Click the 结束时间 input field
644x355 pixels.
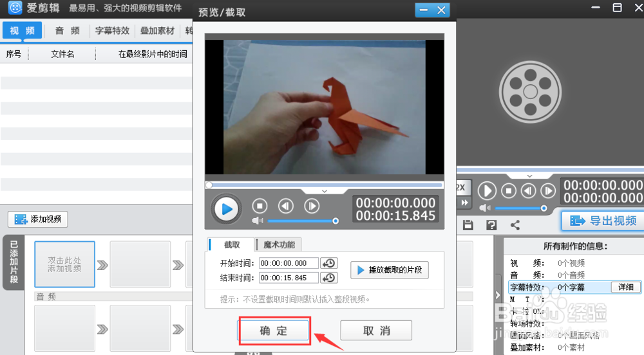pos(289,278)
